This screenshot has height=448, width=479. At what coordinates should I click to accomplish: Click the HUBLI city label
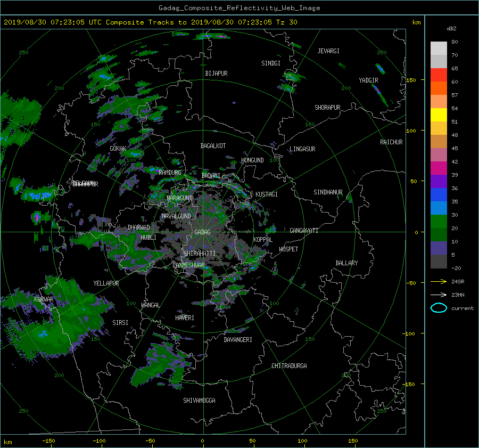click(x=148, y=238)
